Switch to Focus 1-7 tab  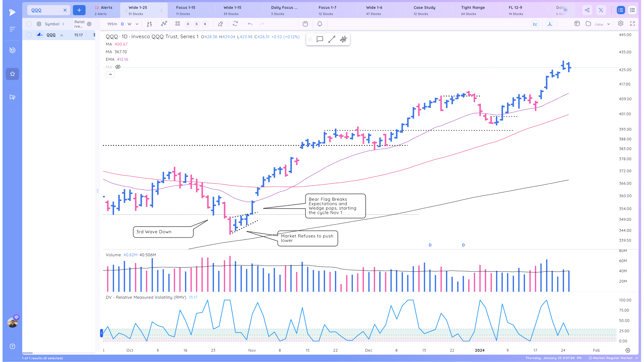[327, 11]
